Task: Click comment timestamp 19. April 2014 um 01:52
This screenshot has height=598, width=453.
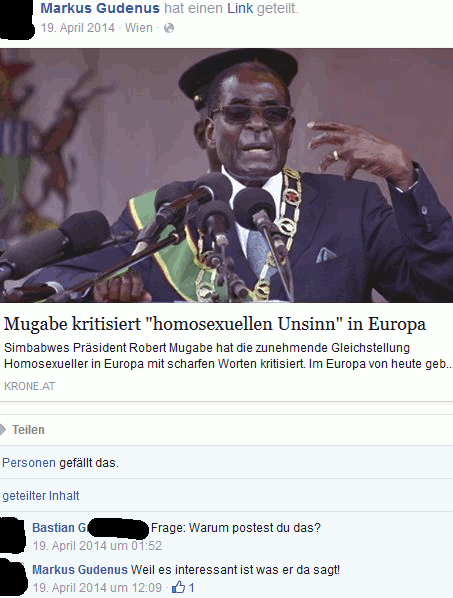Action: pyautogui.click(x=97, y=546)
